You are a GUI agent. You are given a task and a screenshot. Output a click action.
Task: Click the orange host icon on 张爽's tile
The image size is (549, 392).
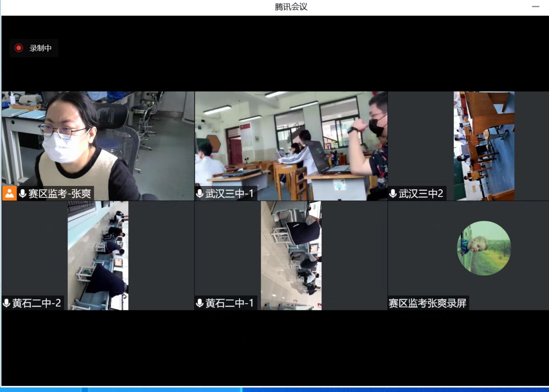[x=9, y=193]
